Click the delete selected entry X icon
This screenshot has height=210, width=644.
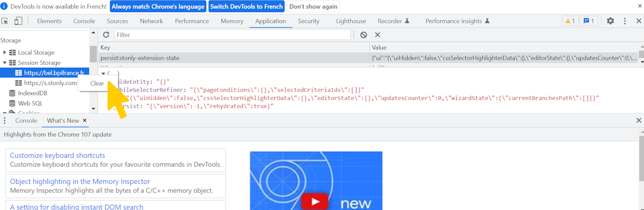click(377, 35)
